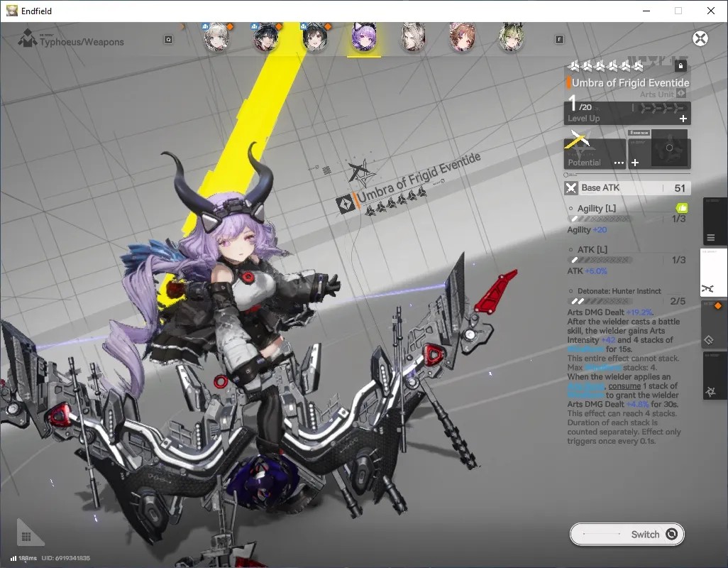Click the Switch weapon button
728x568 pixels.
pos(627,534)
